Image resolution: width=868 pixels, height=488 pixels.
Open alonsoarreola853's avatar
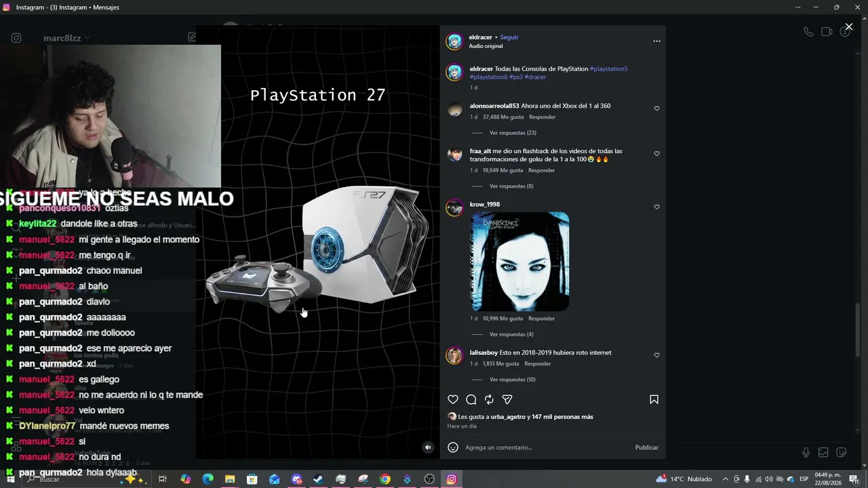click(x=455, y=109)
